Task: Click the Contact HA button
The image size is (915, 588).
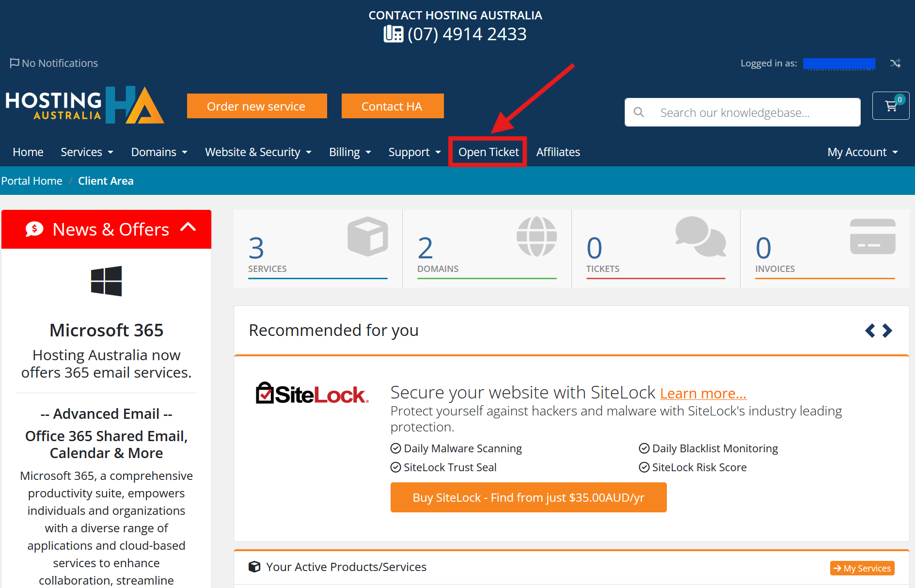Action: click(393, 106)
